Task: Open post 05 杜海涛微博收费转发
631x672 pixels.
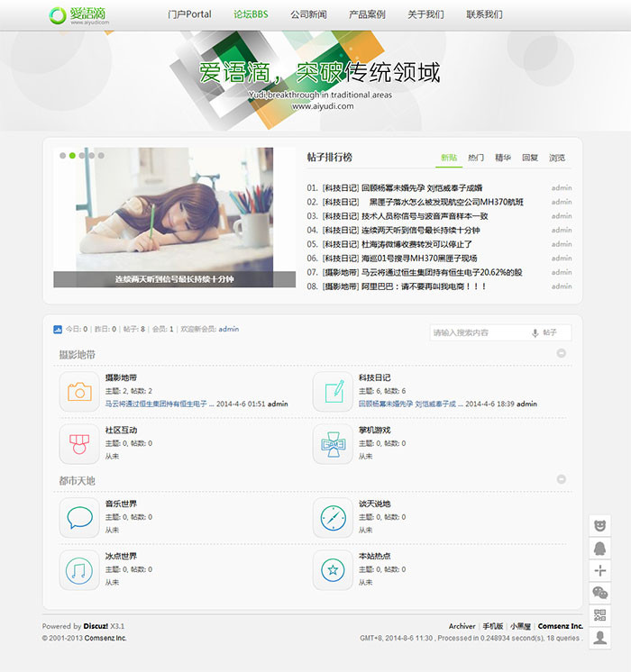Action: click(416, 244)
